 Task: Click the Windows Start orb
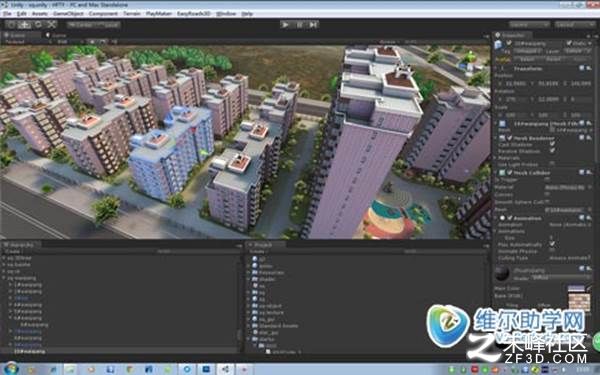[10, 369]
